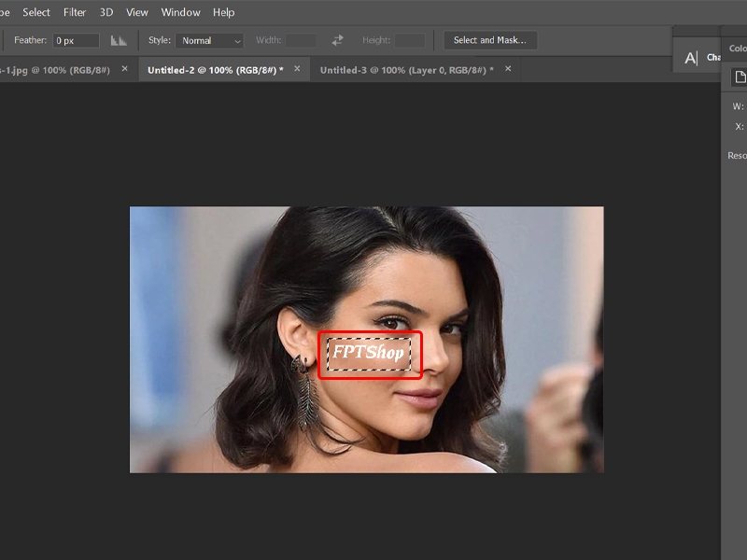The width and height of the screenshot is (747, 560).
Task: Click the Select and Mask button
Action: pyautogui.click(x=490, y=40)
